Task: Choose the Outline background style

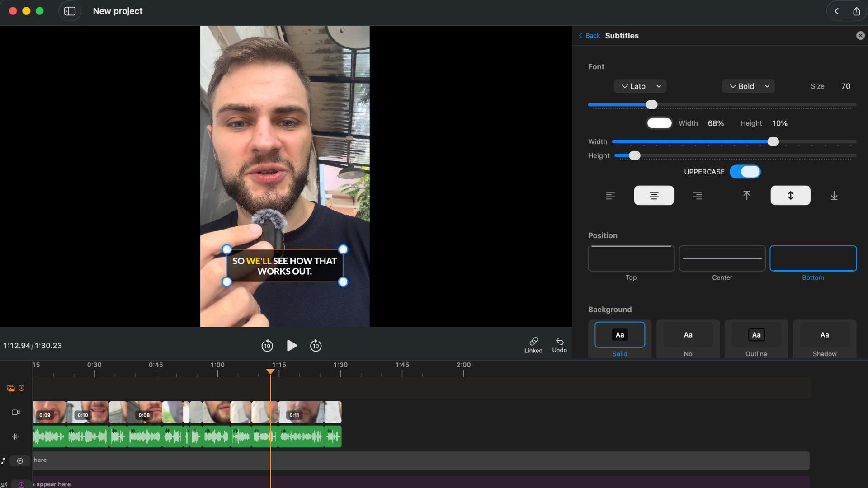Action: tap(756, 335)
